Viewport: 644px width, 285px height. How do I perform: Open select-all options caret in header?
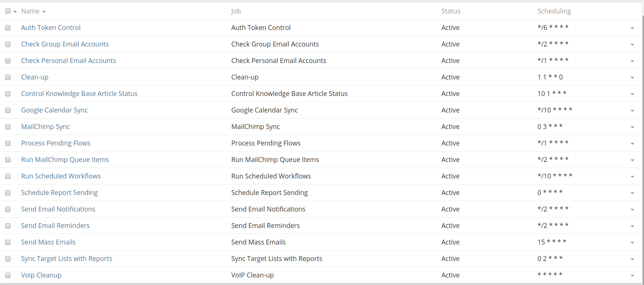[15, 12]
